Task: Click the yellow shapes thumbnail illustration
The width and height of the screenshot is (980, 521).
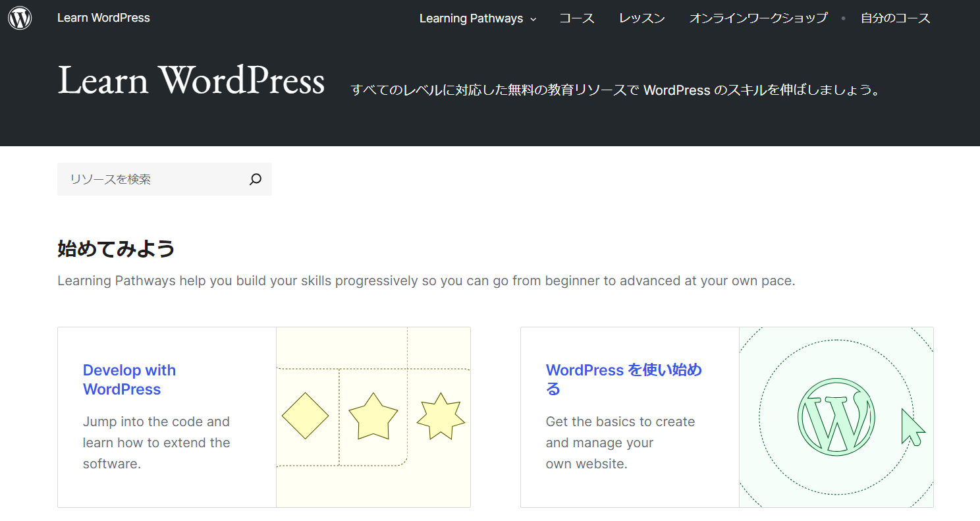Action: pyautogui.click(x=373, y=417)
